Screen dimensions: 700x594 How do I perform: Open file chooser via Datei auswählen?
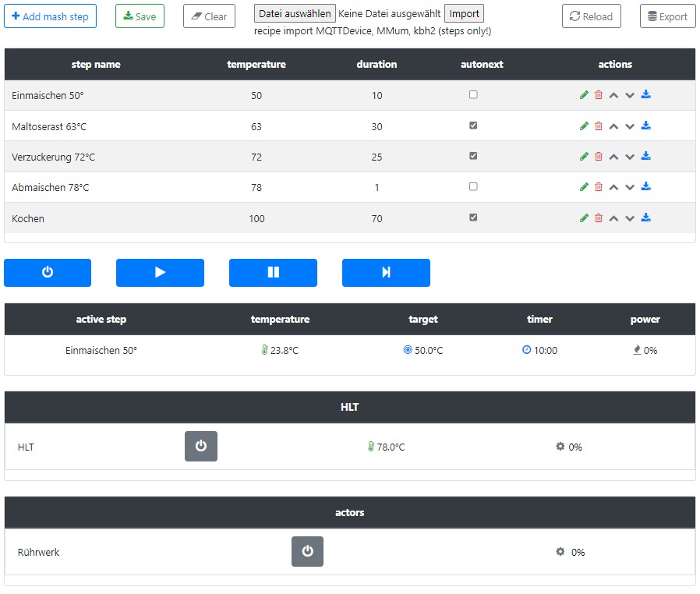tap(295, 14)
